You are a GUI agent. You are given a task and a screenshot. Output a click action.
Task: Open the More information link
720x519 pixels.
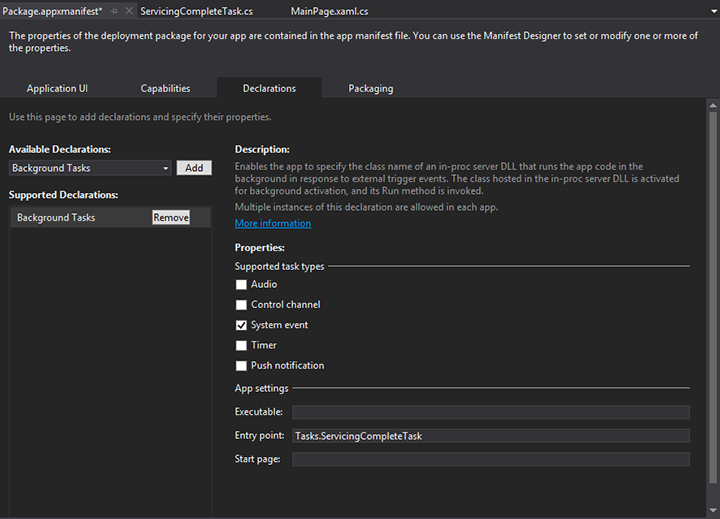[272, 223]
